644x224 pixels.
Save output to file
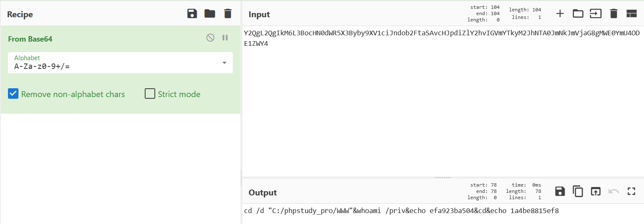(560, 192)
